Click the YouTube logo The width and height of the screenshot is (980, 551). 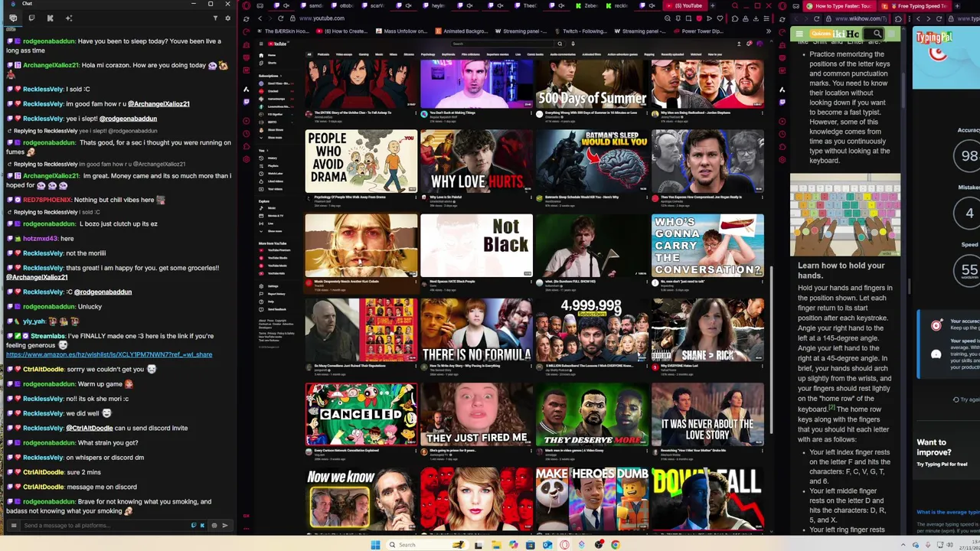click(x=277, y=44)
